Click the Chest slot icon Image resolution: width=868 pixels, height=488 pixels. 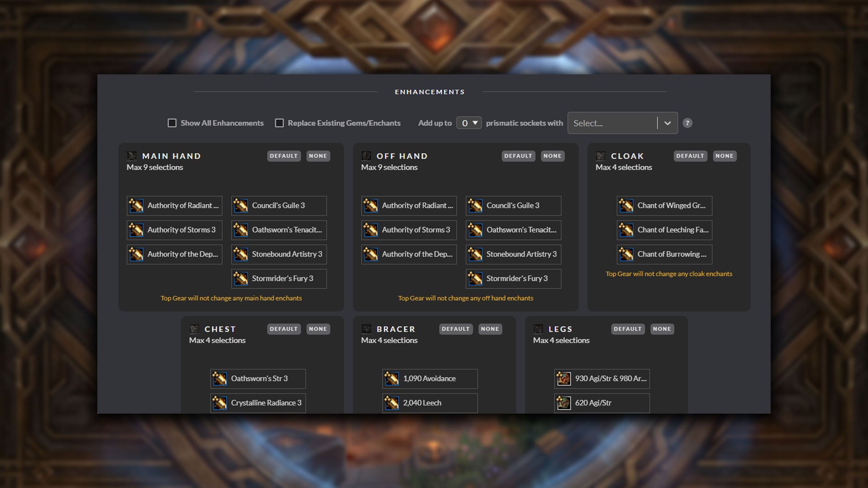[x=194, y=329]
